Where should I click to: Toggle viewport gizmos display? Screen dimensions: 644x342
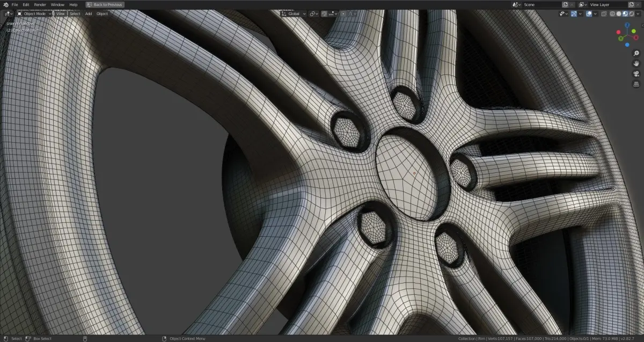[x=574, y=13]
